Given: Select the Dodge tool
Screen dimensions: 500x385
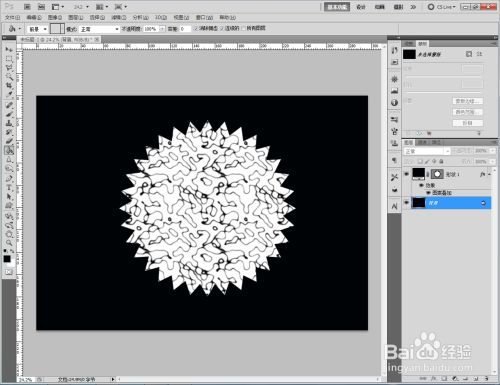Looking at the screenshot, I should [x=9, y=168].
